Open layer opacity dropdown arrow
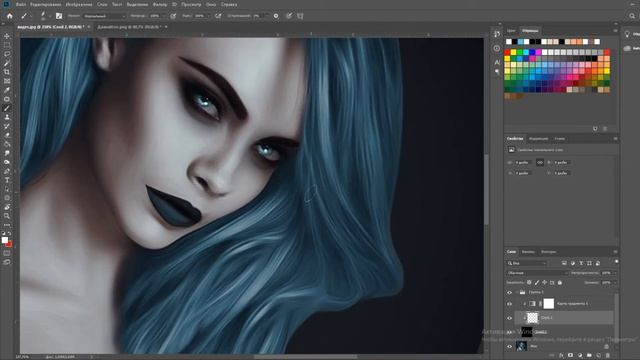This screenshot has height=360, width=640. [615, 273]
